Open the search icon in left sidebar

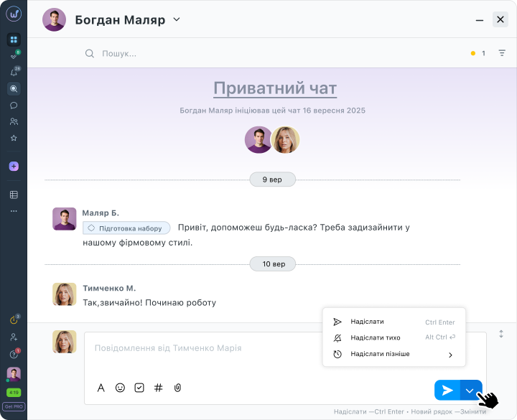click(x=14, y=89)
